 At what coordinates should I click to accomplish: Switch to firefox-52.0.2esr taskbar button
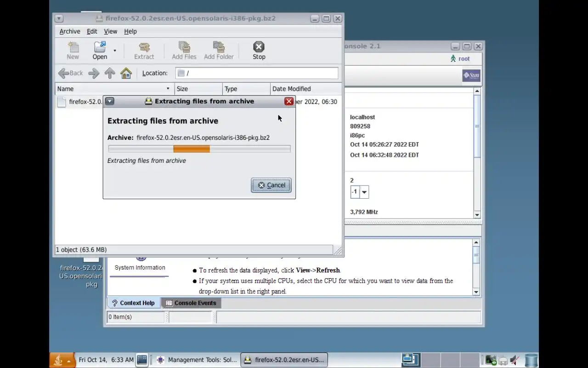click(x=284, y=360)
